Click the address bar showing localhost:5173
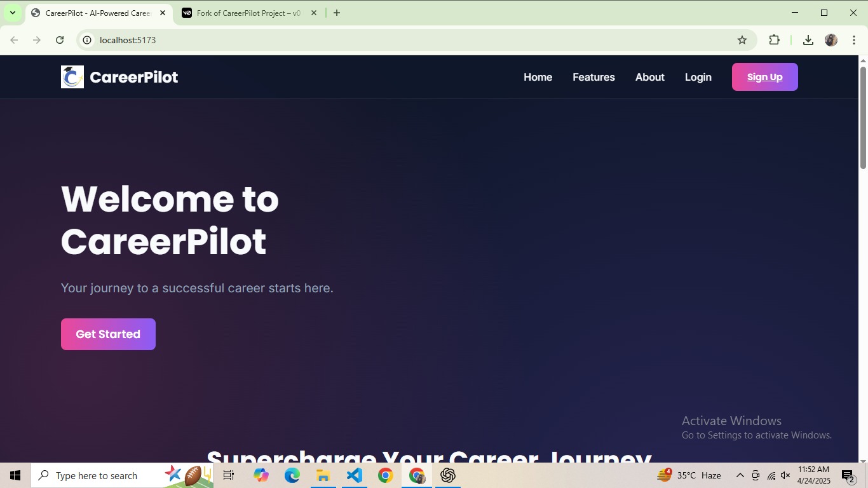The width and height of the screenshot is (868, 488). point(416,40)
